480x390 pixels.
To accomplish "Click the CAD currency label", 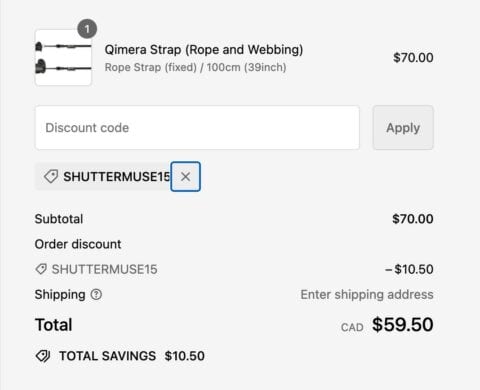I will [352, 327].
